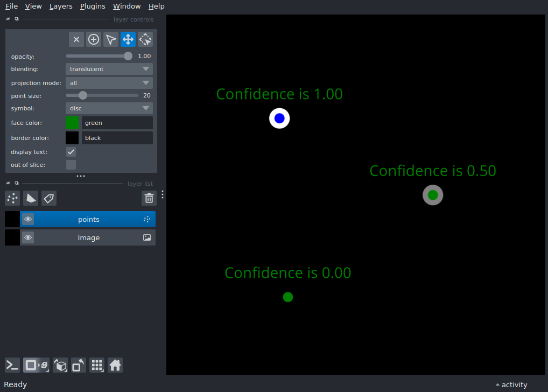Reset view with the home button
The width and height of the screenshot is (548, 392).
[115, 365]
